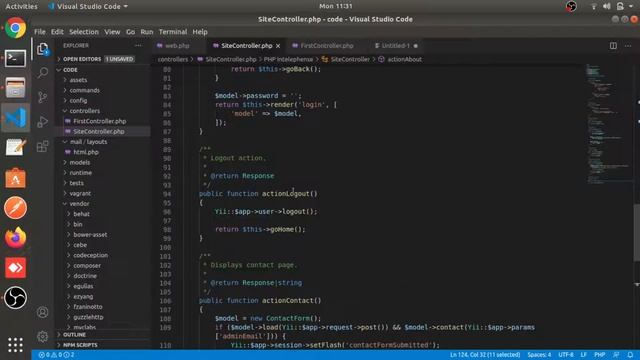Launch Firefox from the dock

click(16, 238)
